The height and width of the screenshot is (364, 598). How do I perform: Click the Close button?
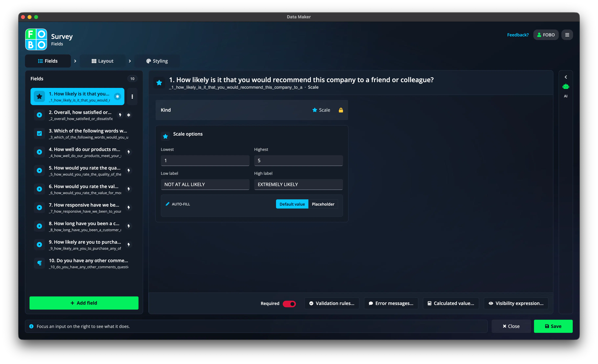pyautogui.click(x=511, y=326)
